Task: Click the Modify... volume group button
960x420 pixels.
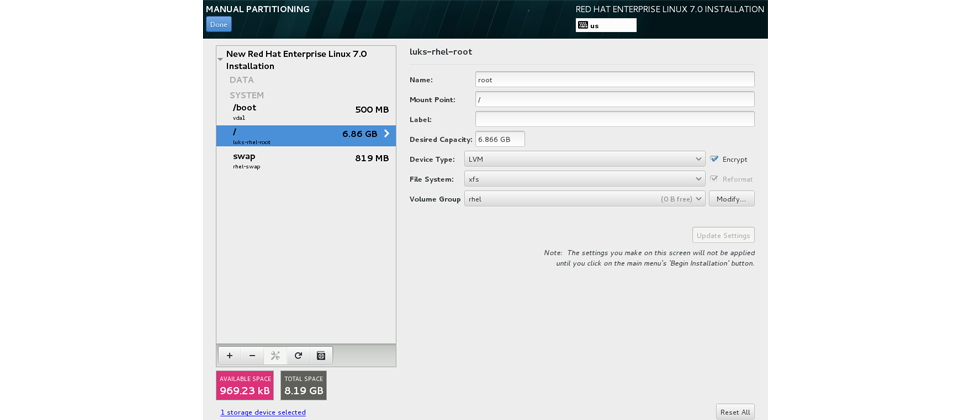Action: (732, 199)
